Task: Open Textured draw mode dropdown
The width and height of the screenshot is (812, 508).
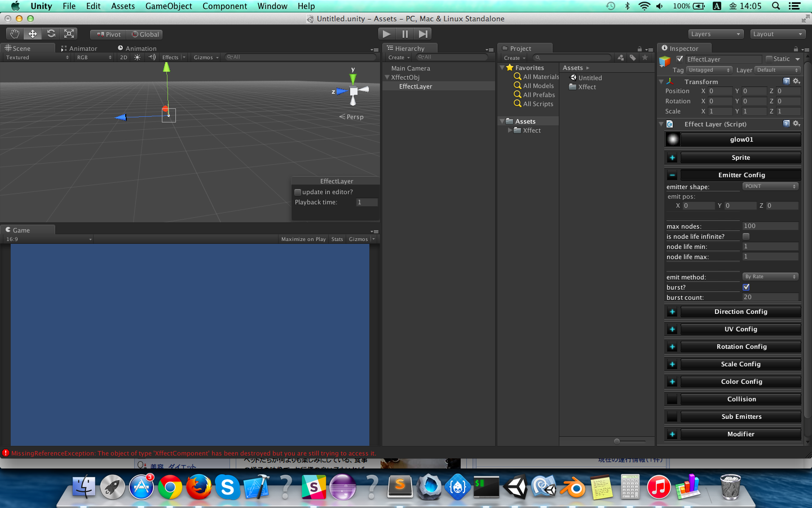Action: pos(37,58)
